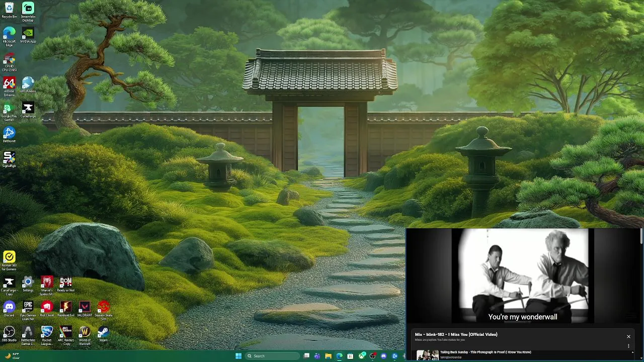Click the Riot Client desktop icon
The width and height of the screenshot is (644, 362).
click(x=47, y=309)
